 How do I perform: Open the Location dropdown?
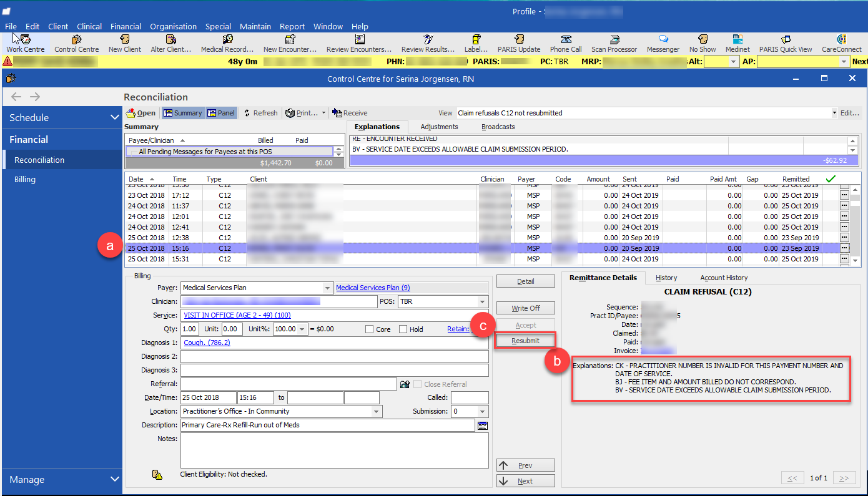[x=376, y=412]
